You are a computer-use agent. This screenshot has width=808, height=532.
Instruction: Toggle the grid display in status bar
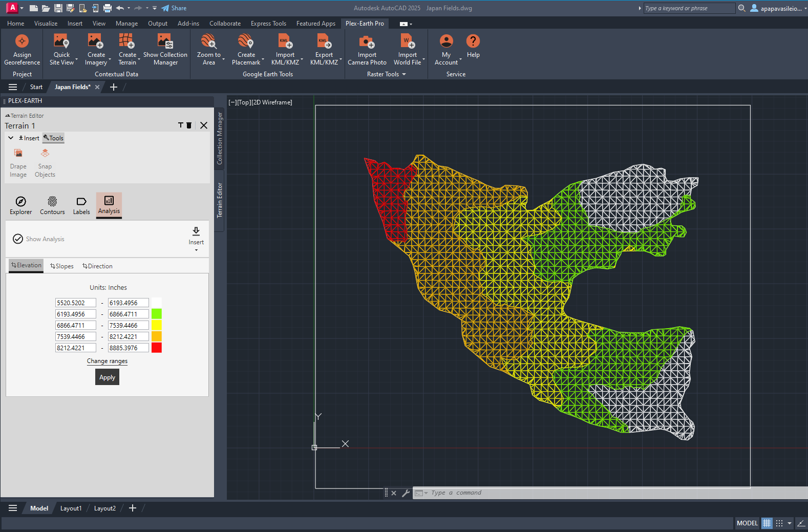click(767, 523)
